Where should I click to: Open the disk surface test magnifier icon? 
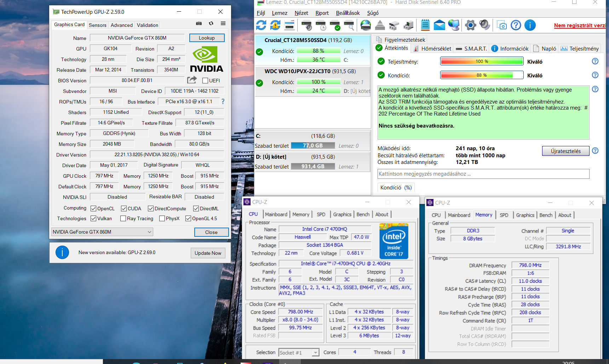point(349,25)
